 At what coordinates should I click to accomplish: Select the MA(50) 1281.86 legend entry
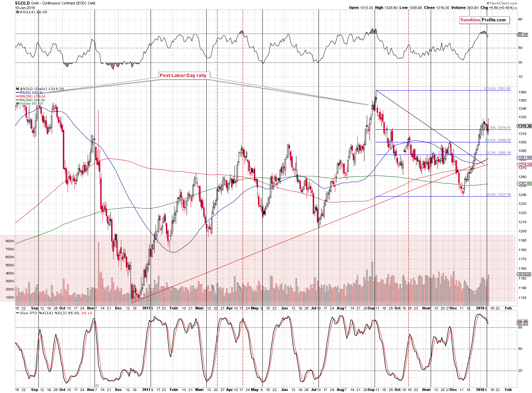[x=29, y=93]
